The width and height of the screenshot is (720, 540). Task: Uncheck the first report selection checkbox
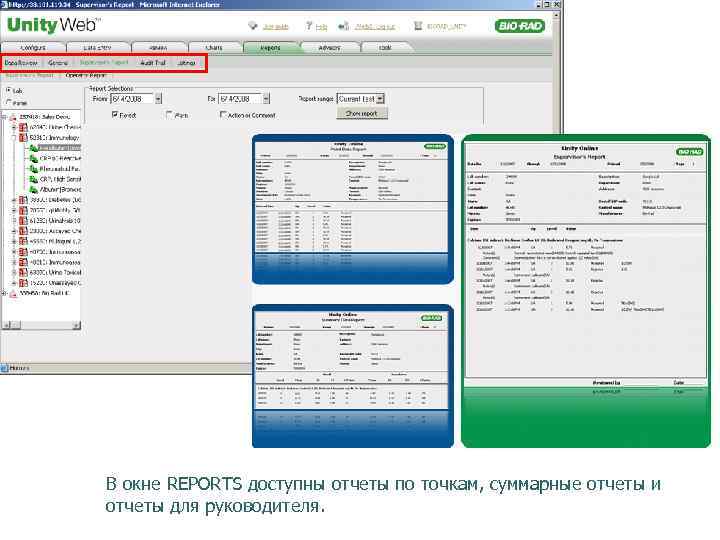pyautogui.click(x=115, y=114)
